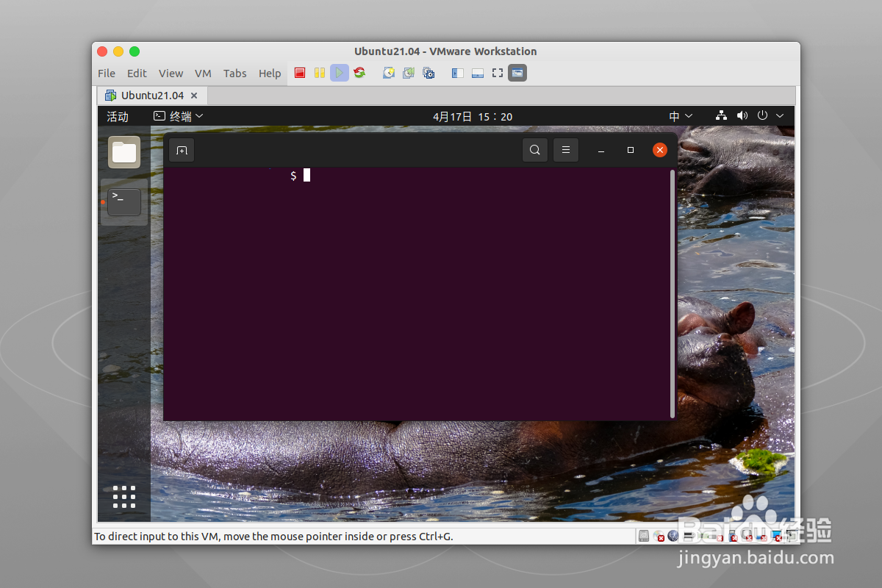
Task: Restart the guest using the reset icon
Action: pos(359,73)
